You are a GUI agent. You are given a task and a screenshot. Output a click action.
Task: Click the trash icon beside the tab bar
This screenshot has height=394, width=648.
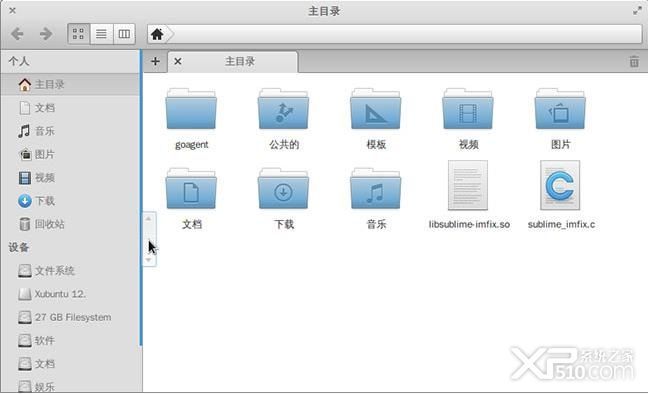click(634, 62)
